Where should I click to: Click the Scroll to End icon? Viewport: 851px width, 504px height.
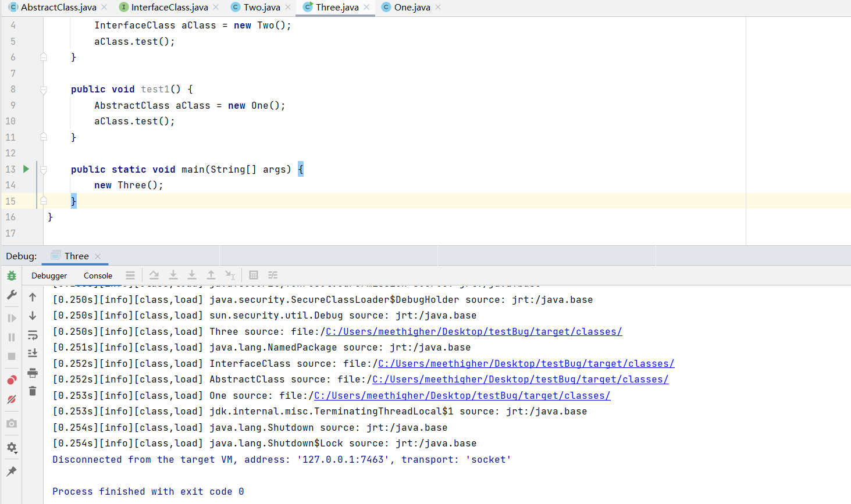[x=33, y=353]
